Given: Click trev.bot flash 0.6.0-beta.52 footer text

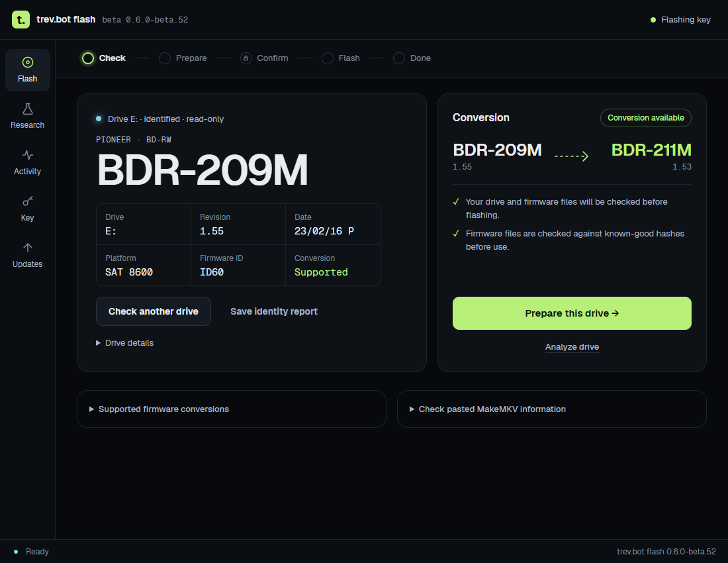Looking at the screenshot, I should (x=666, y=551).
